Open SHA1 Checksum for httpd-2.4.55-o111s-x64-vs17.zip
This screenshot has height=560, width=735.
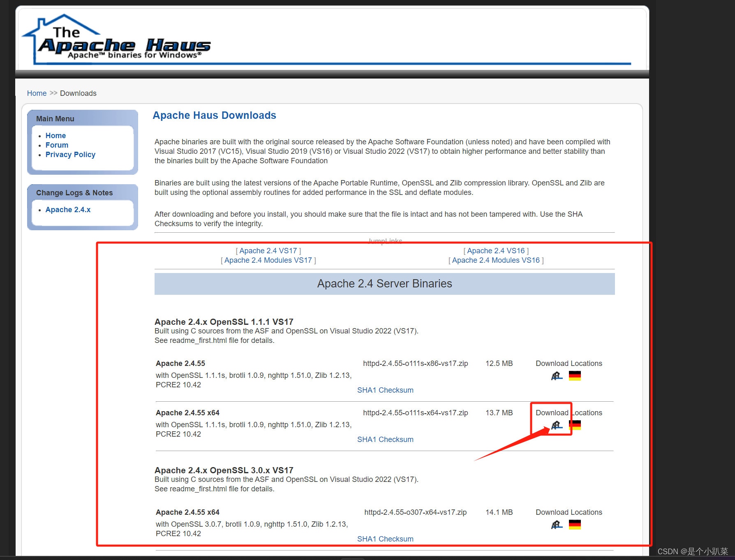click(x=385, y=440)
